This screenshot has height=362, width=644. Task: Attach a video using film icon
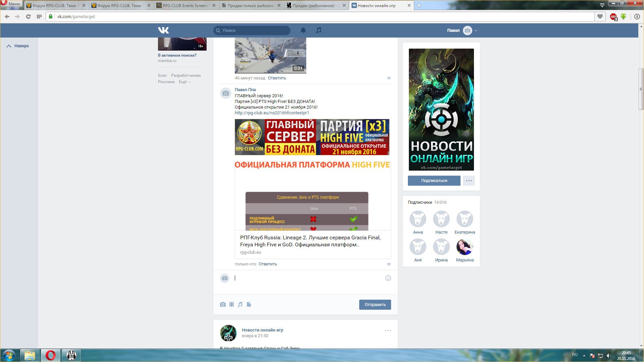[231, 304]
